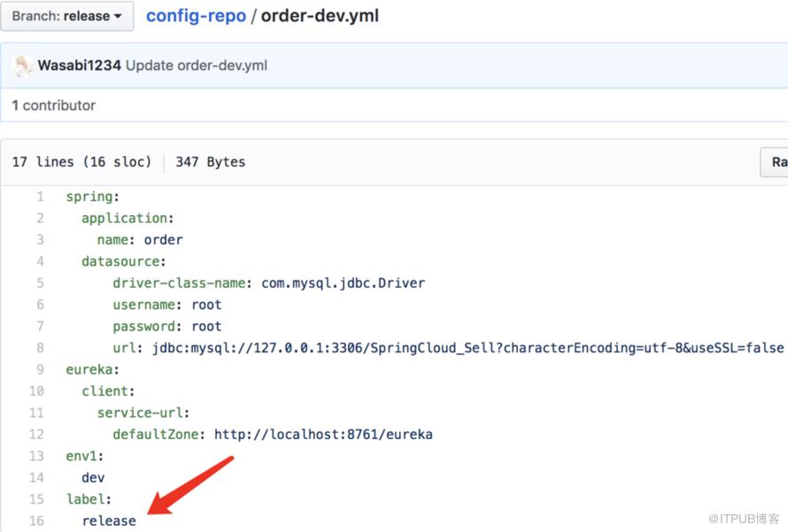This screenshot has width=788, height=532.
Task: Click the partially visible Raw button
Action: (x=775, y=162)
